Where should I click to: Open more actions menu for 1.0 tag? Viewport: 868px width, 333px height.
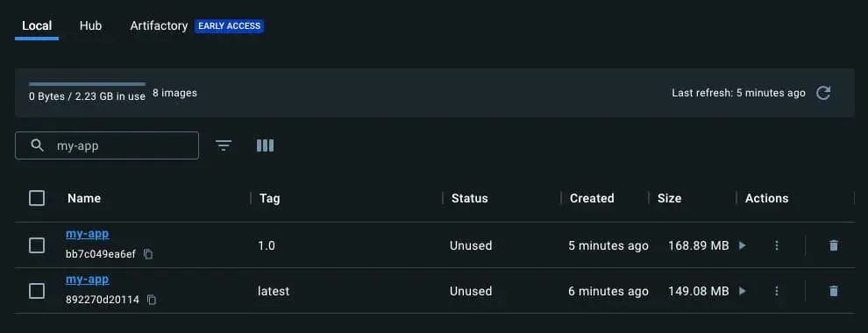[777, 245]
